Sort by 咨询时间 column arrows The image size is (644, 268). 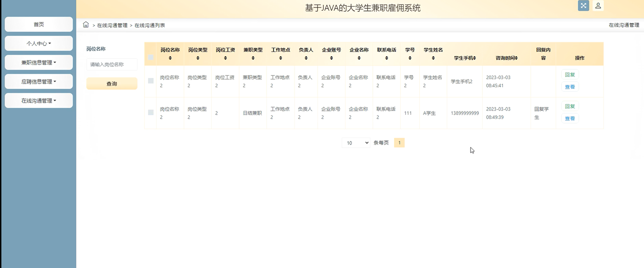(x=516, y=58)
